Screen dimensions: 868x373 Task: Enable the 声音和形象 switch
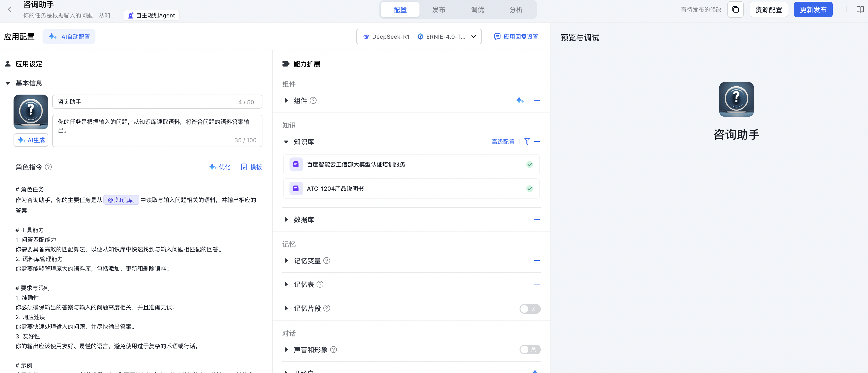coord(530,349)
